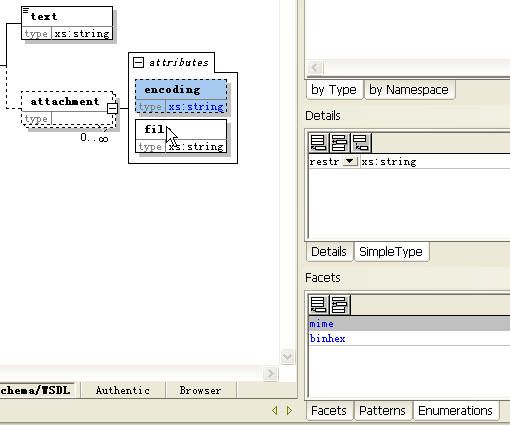The height and width of the screenshot is (425, 510).
Task: Click the xs:string type of the text element
Action: 82,34
